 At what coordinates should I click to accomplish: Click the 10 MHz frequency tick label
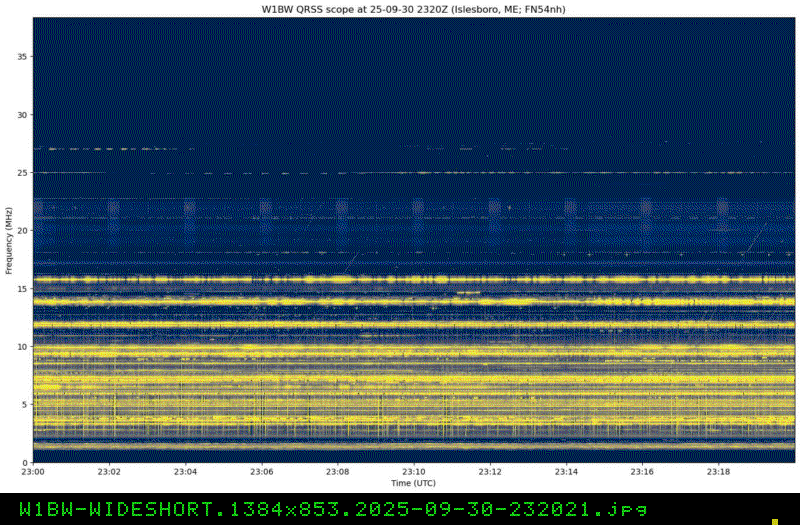pos(22,347)
